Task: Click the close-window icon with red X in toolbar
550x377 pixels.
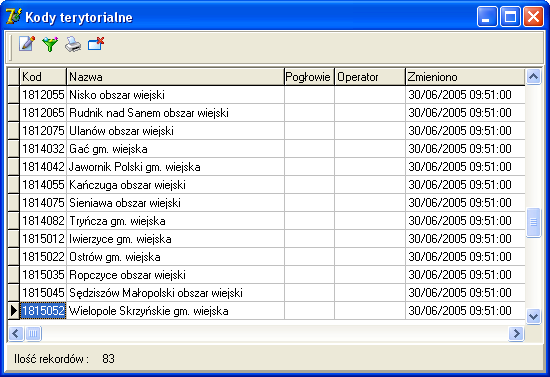Action: 96,44
